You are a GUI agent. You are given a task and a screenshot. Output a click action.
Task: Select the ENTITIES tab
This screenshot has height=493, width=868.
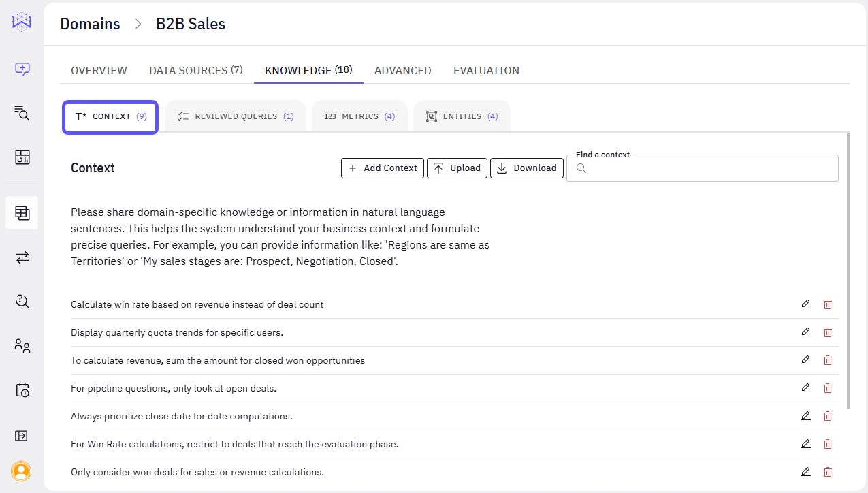[x=462, y=116]
